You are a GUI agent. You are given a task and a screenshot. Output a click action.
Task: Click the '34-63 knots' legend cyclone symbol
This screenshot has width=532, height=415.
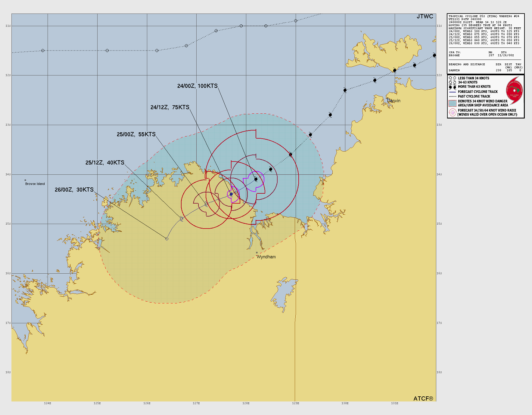point(452,82)
